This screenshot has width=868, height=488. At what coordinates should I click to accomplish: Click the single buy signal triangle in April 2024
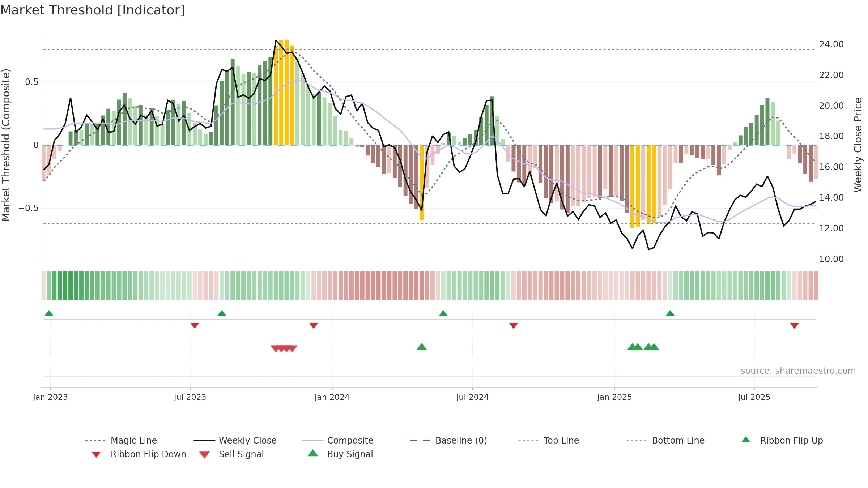point(422,347)
